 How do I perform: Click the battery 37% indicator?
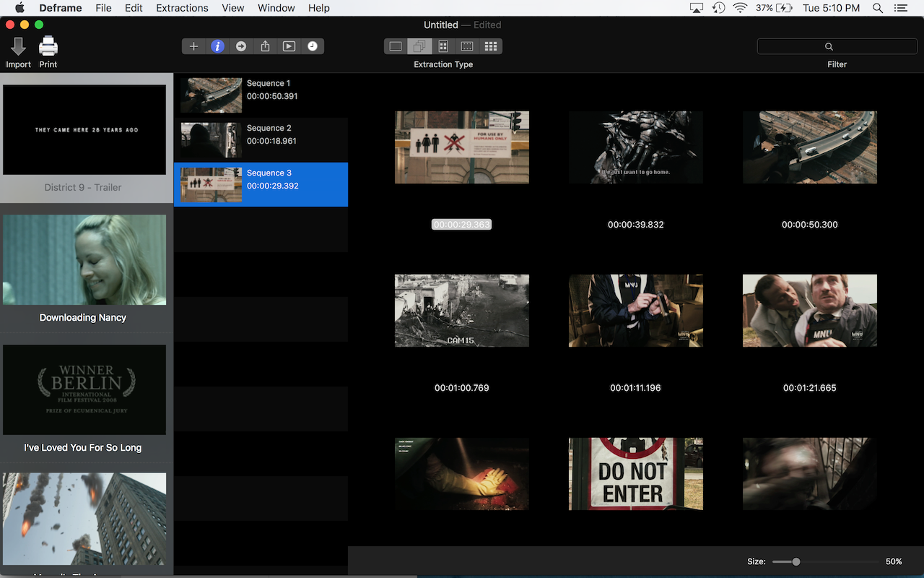(x=774, y=8)
